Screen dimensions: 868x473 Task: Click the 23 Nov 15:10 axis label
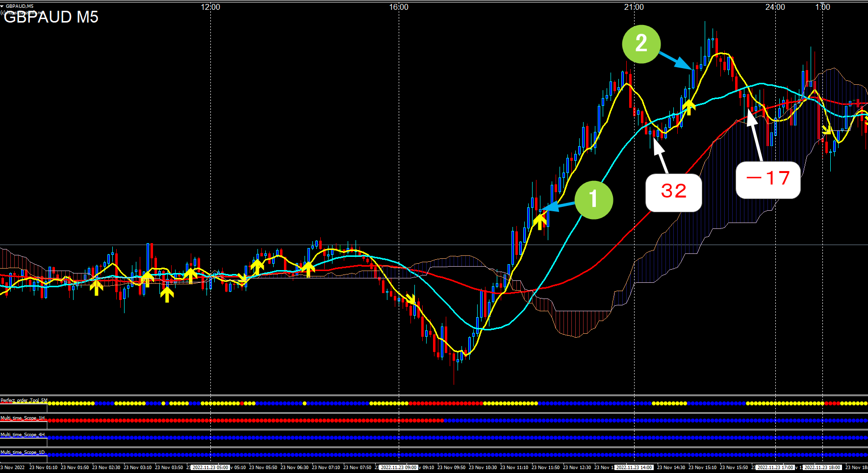coord(702,468)
